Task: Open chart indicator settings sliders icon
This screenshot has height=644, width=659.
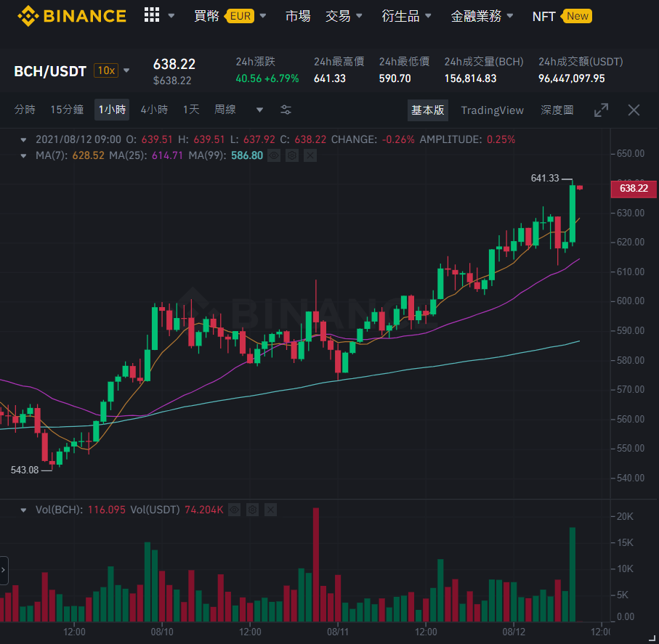Action: (x=286, y=110)
